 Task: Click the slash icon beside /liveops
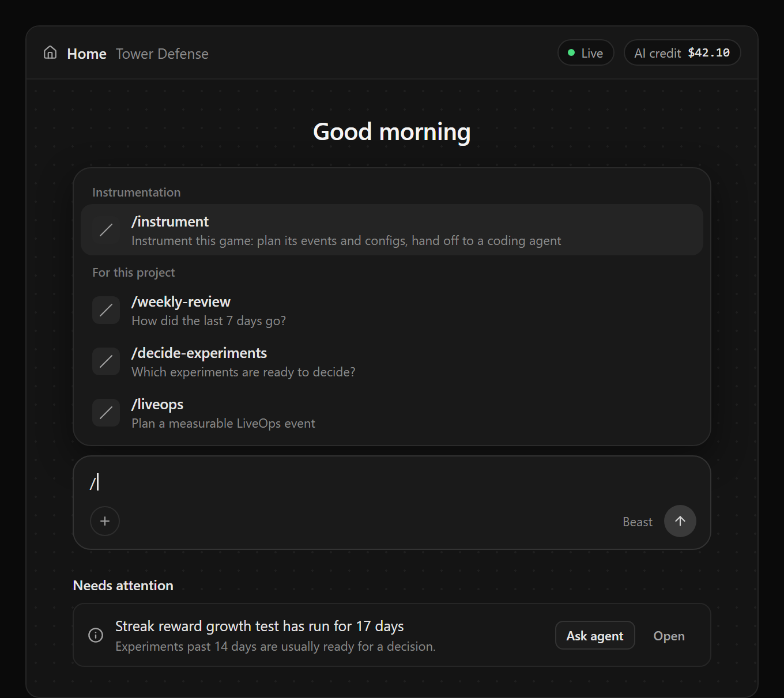click(106, 413)
